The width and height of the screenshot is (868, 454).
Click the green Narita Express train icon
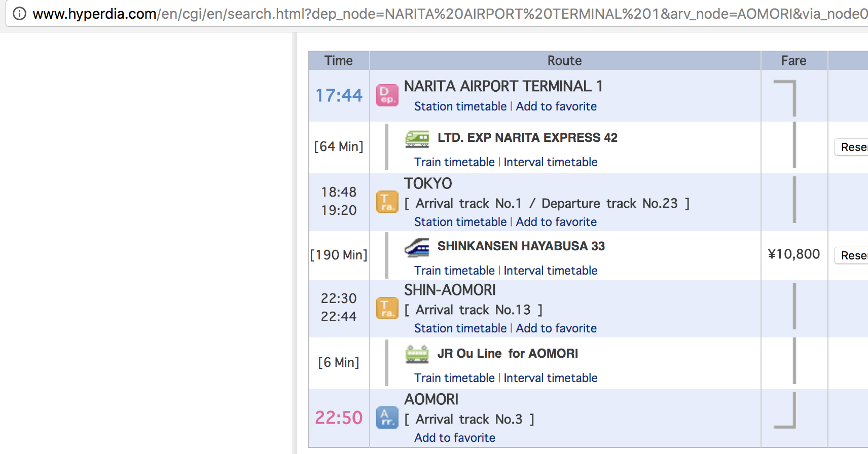tap(417, 138)
